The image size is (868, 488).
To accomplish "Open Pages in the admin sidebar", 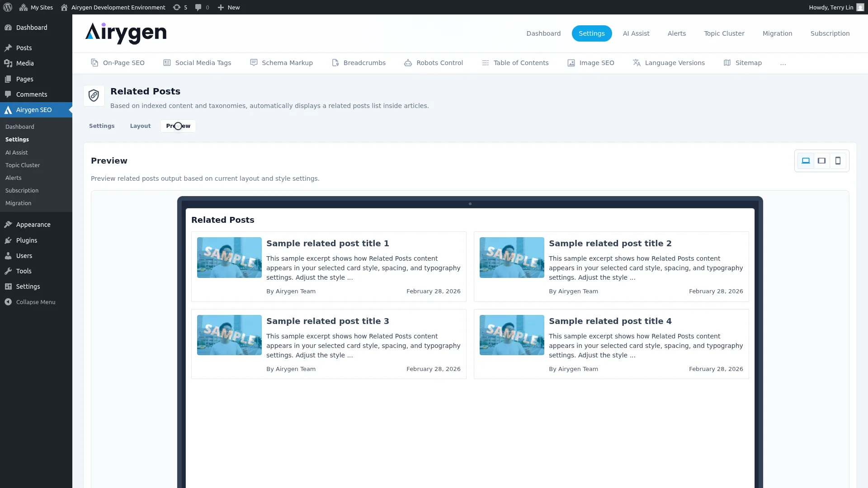I will (36, 79).
